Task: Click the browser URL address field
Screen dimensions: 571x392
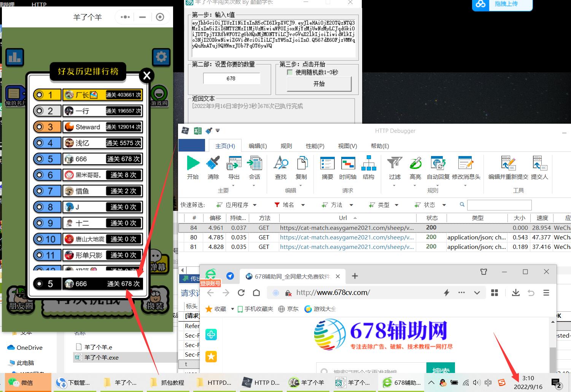Action: click(x=365, y=293)
